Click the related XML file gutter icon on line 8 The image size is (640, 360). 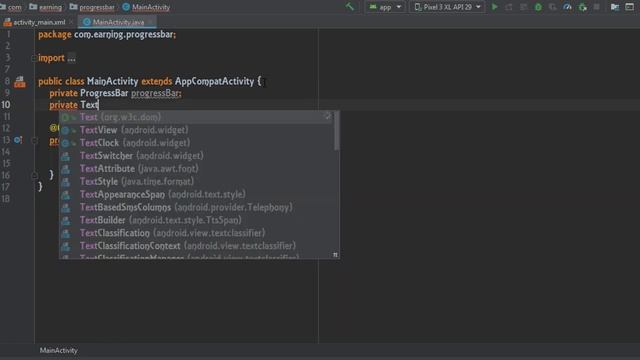coord(20,82)
